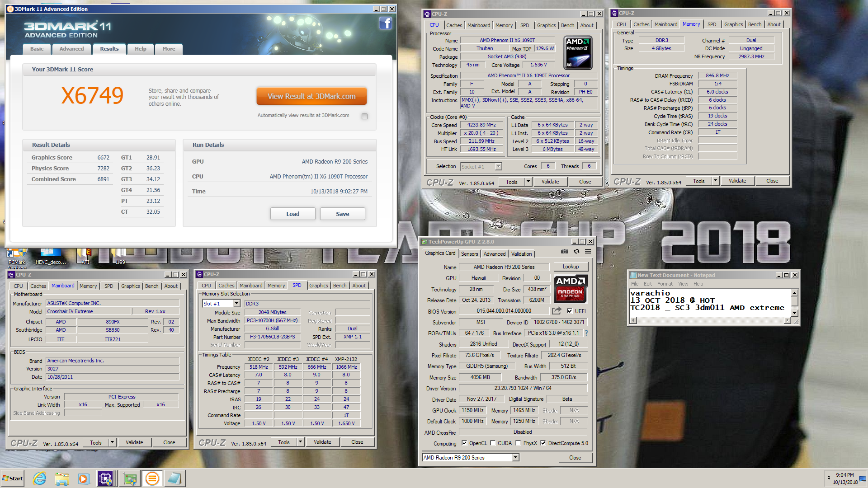Open the Socket #1 selection dropdown
Image resolution: width=868 pixels, height=488 pixels.
tap(498, 167)
